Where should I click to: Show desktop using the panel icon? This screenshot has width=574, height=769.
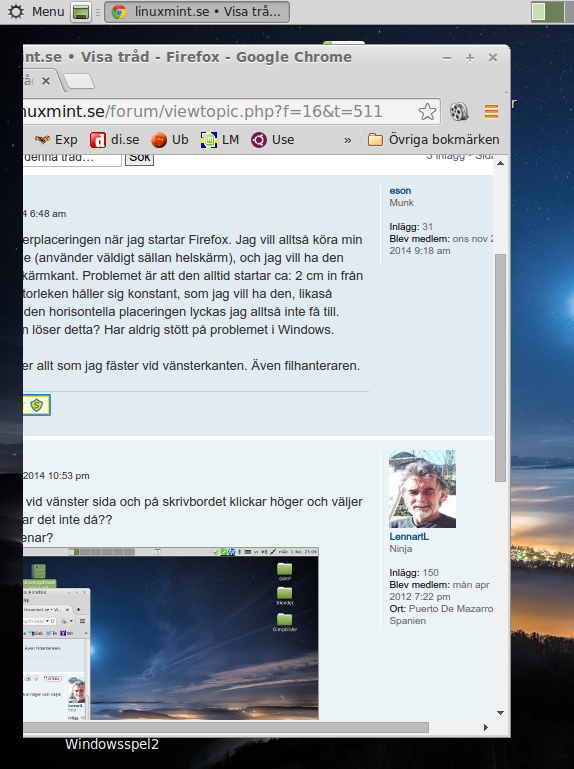(81, 12)
